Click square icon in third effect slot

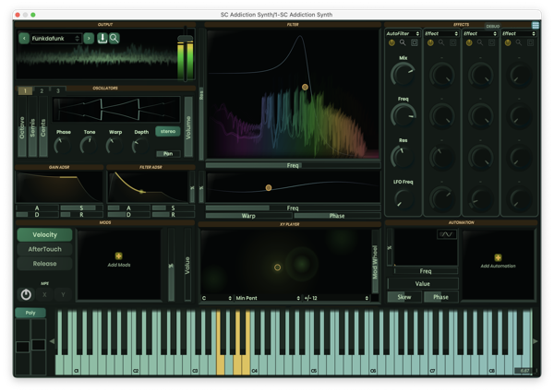coord(492,43)
